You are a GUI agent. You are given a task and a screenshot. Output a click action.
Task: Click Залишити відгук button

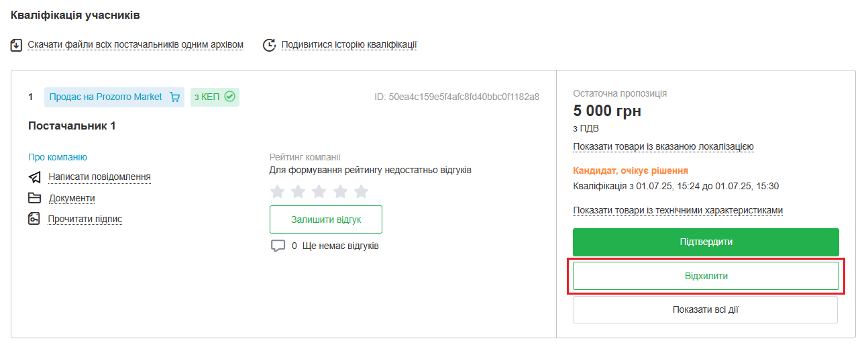(326, 219)
